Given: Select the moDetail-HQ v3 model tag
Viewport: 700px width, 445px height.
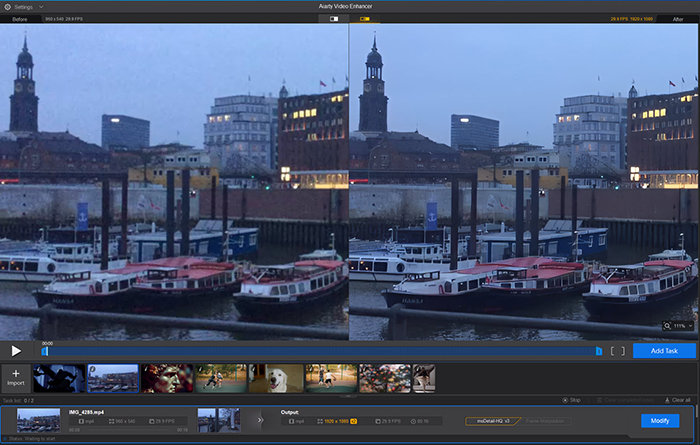Looking at the screenshot, I should click(x=493, y=421).
